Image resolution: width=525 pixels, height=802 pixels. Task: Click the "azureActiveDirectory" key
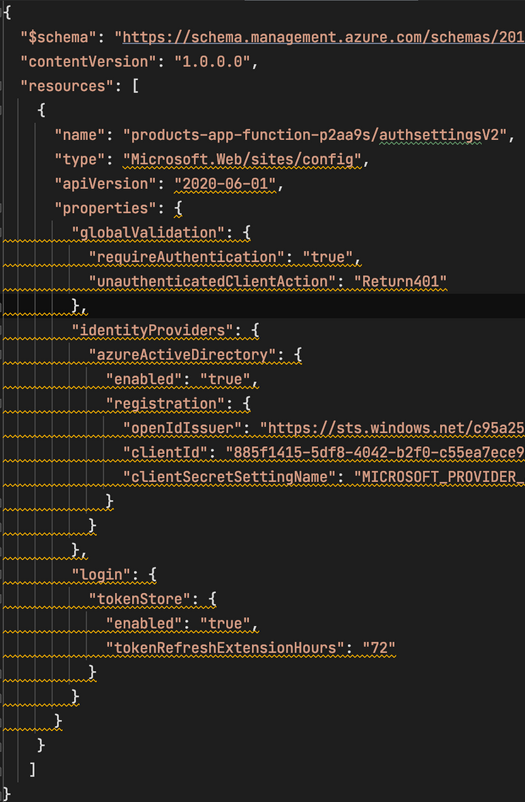click(182, 355)
